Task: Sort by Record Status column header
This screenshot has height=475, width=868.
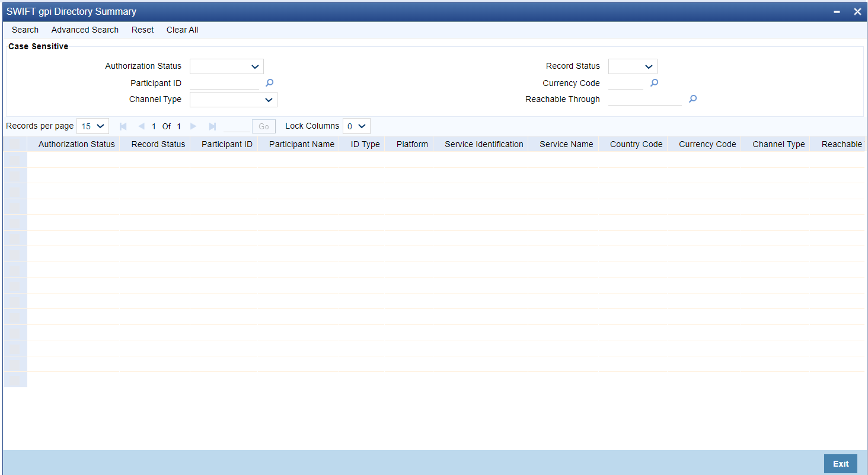Action: 158,144
